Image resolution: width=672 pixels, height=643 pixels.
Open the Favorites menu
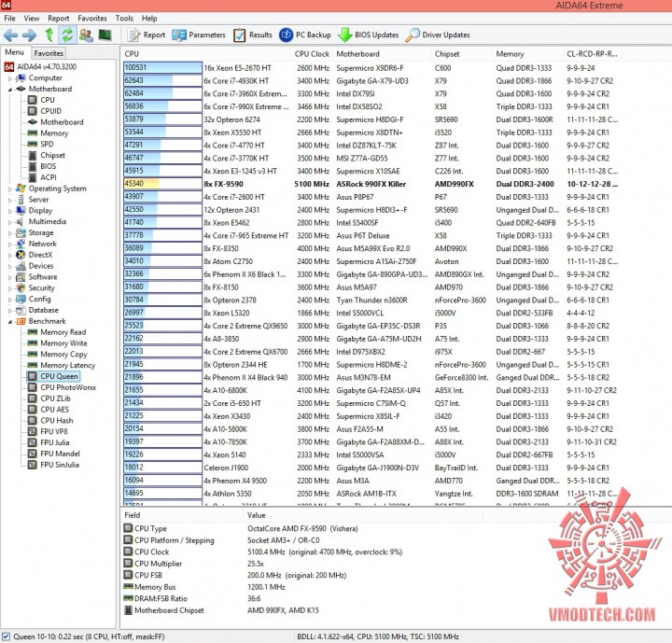(92, 19)
